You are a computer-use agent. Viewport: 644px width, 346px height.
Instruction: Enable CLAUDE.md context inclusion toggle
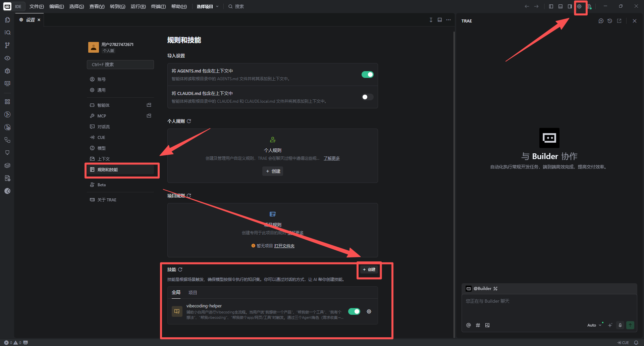[367, 97]
